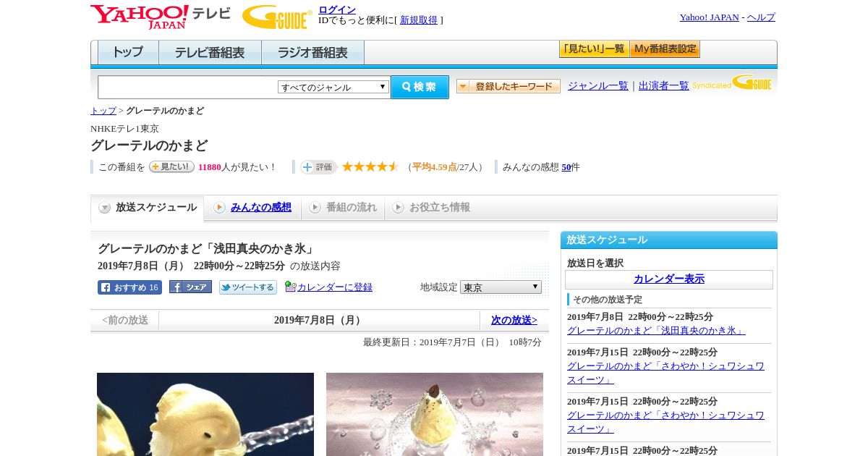Open 出演者一覧 link
The width and height of the screenshot is (868, 456).
(x=664, y=85)
